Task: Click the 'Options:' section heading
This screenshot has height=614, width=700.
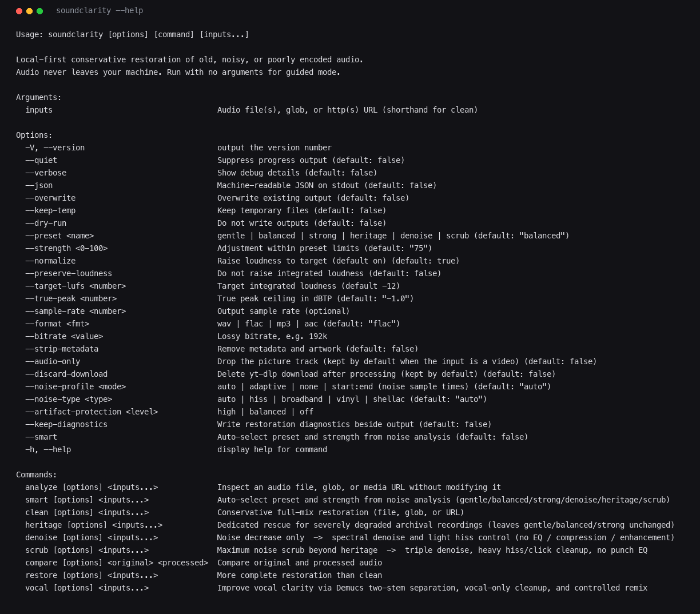Action: 34,135
